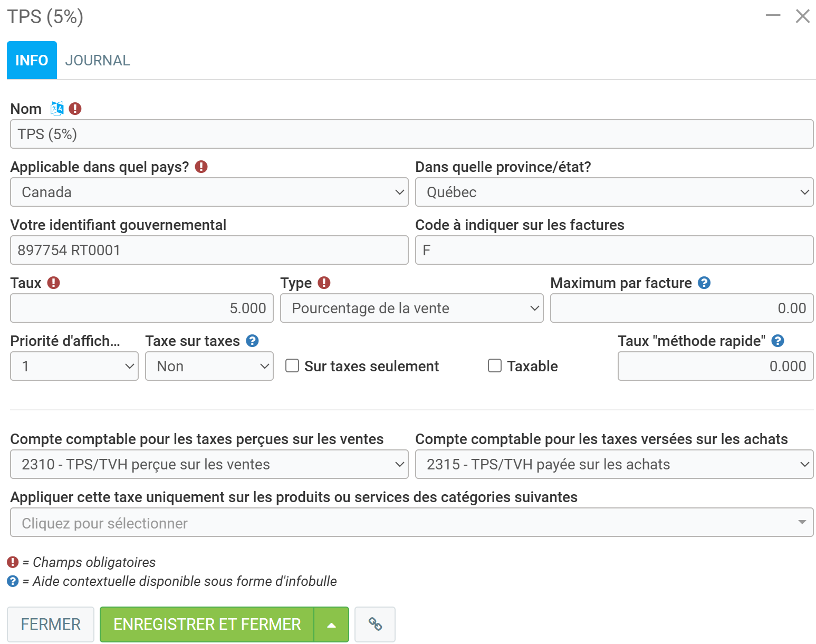Click the translate icon next to Nom
The height and width of the screenshot is (644, 816).
point(57,109)
